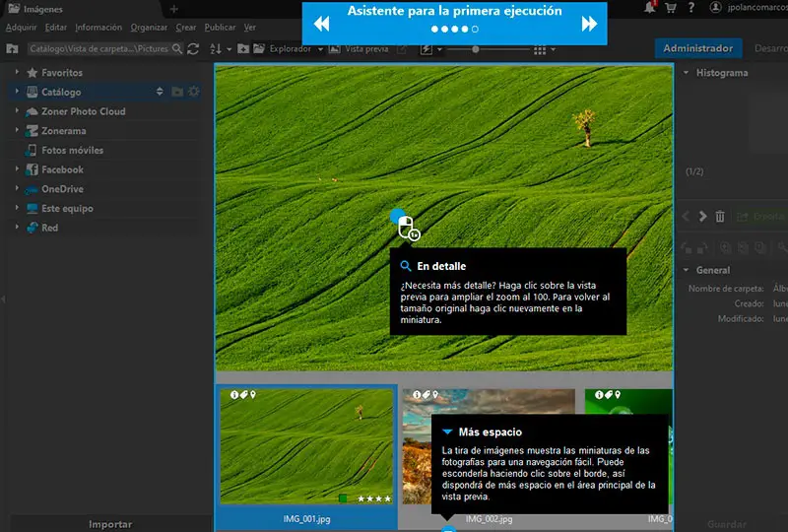Expand the Este equipo tree node

click(17, 208)
